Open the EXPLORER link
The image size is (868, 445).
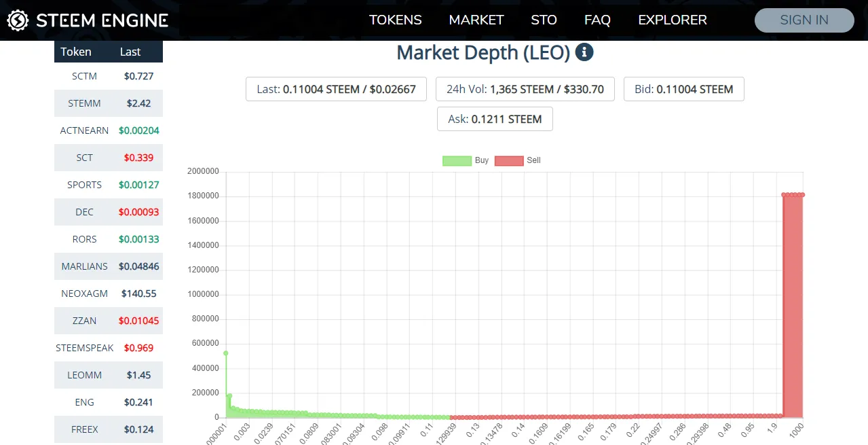coord(673,20)
